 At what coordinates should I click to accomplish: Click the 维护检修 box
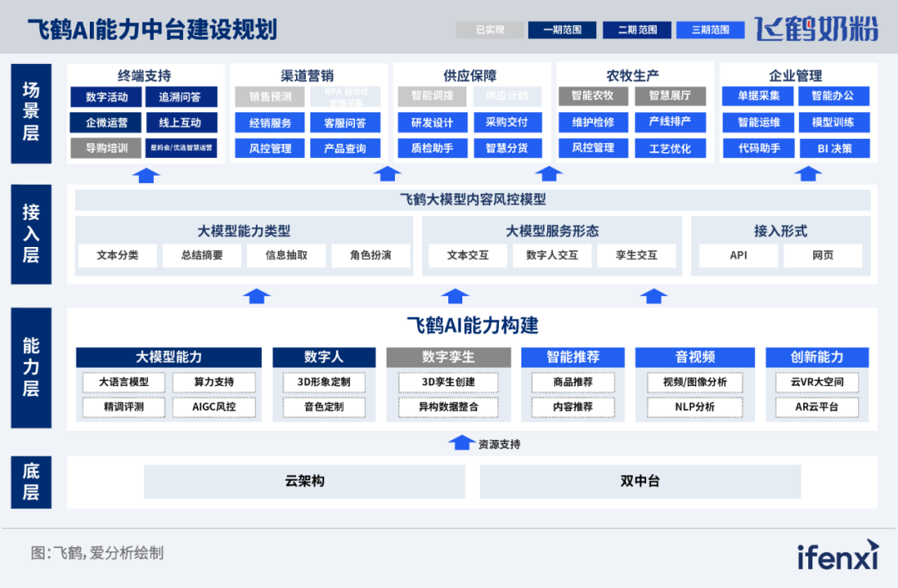[594, 122]
